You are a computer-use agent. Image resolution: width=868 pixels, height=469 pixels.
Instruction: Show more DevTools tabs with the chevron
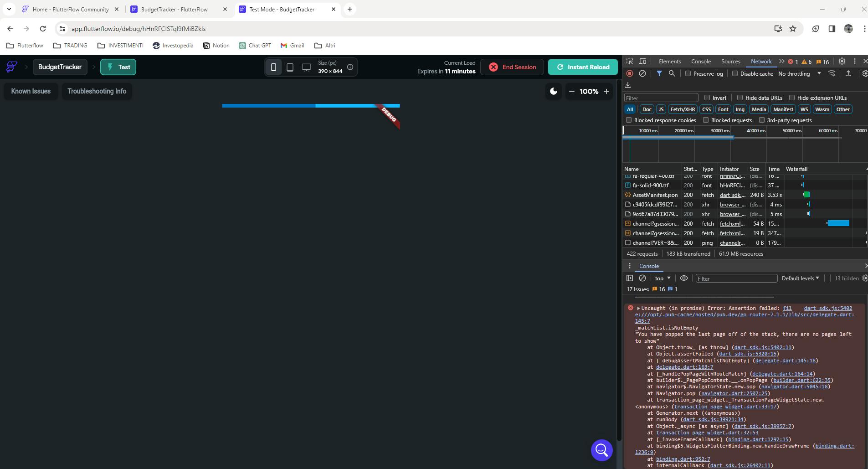(782, 62)
